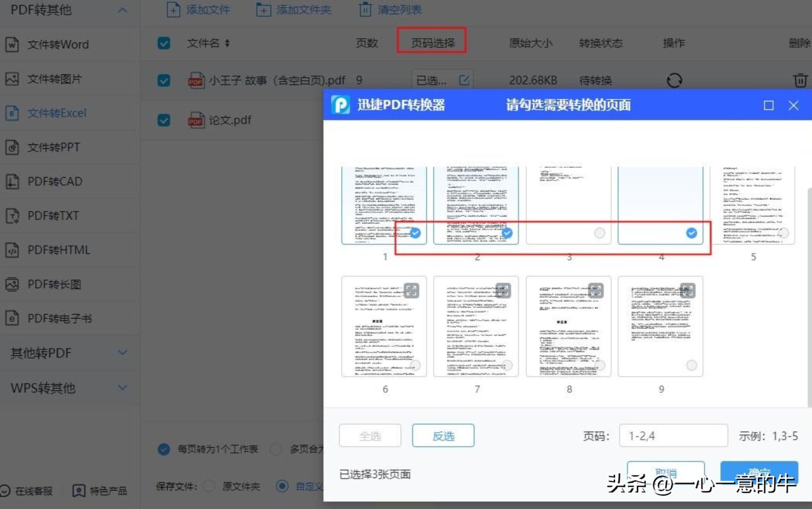Toggle the select-all files checkbox in header

coord(164,43)
